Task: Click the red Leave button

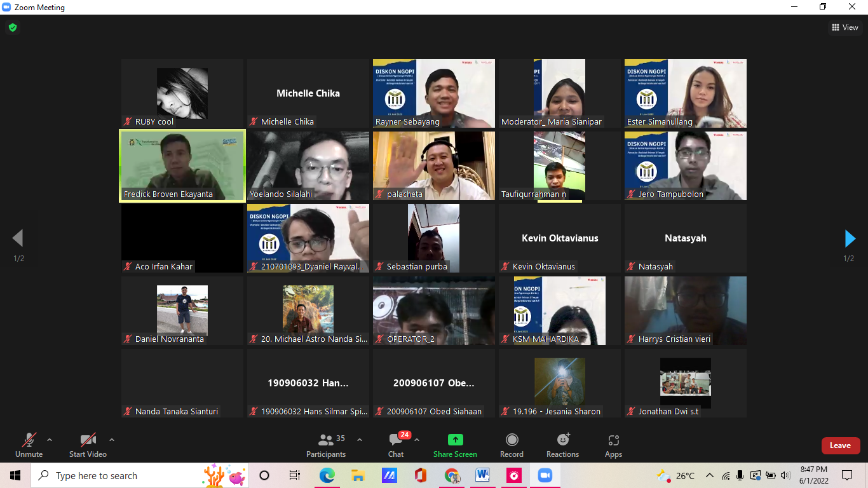Action: pos(840,445)
